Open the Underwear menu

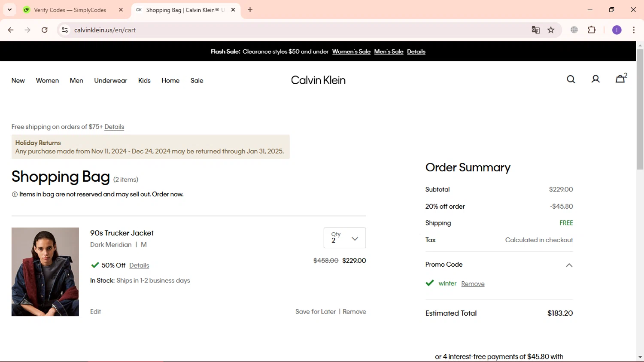(x=111, y=81)
